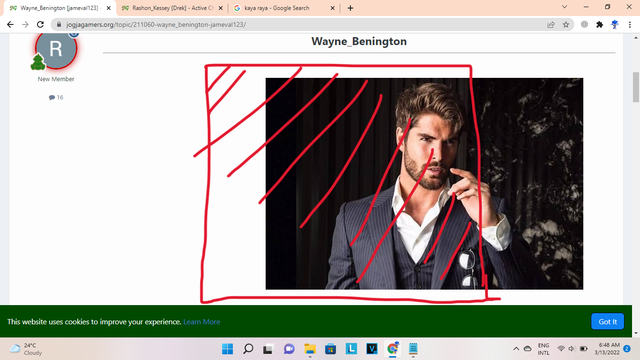
Task: Switch to Rashon_Kessey tab
Action: coord(172,8)
